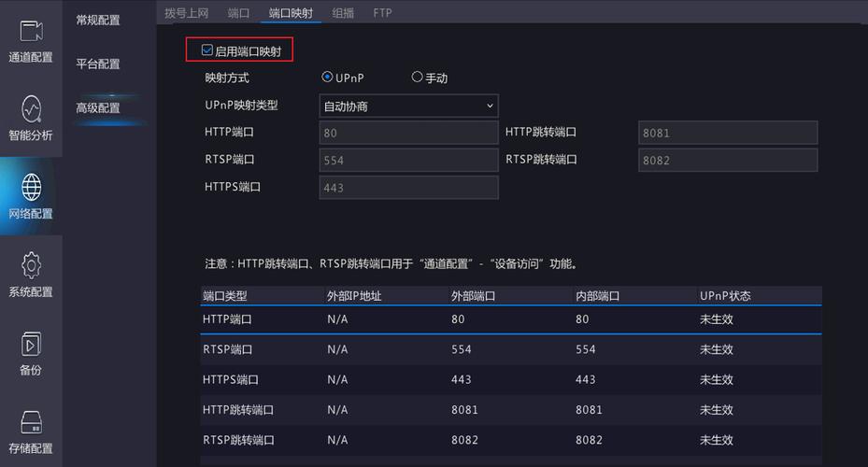868x467 pixels.
Task: Click the 外部IP地址 column header
Action: point(354,296)
